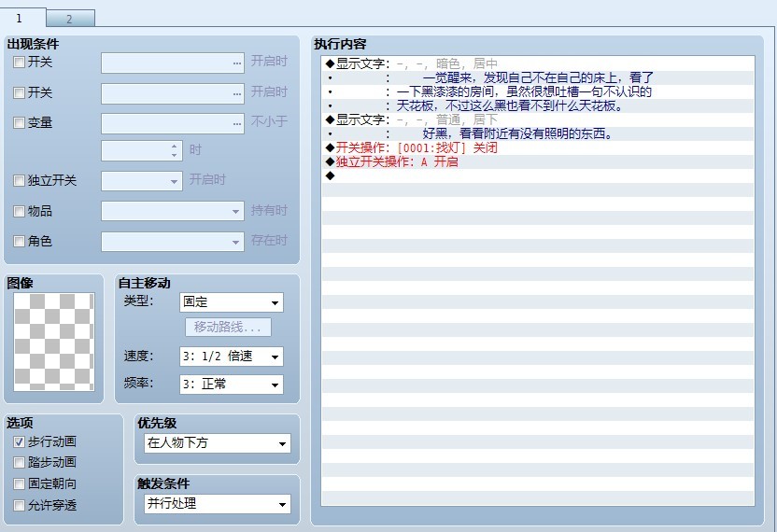This screenshot has height=532, width=777.
Task: Enable the 物品 condition checkbox
Action: tap(19, 212)
